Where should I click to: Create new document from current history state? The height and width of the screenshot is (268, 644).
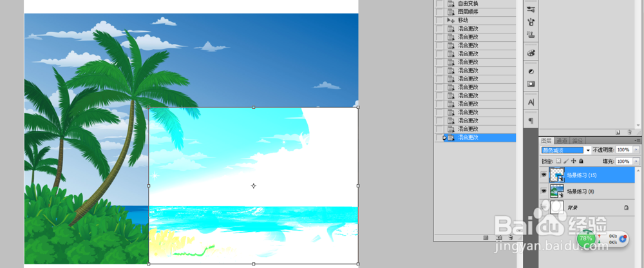pos(486,238)
